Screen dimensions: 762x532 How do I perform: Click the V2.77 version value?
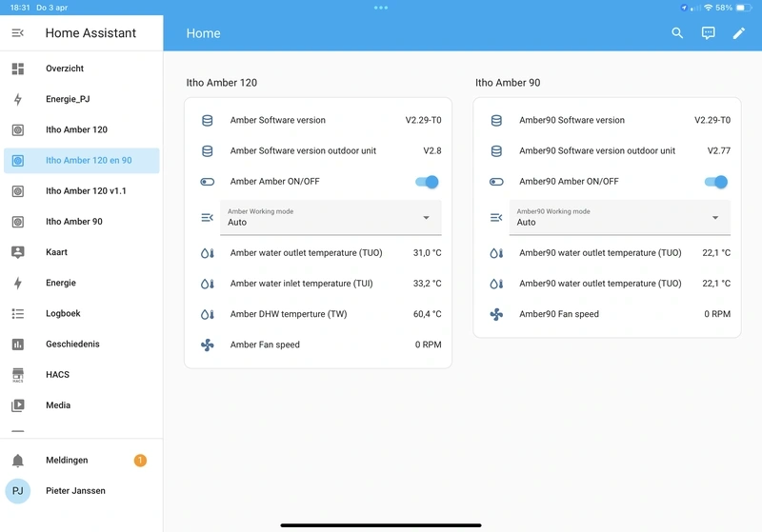pos(719,150)
